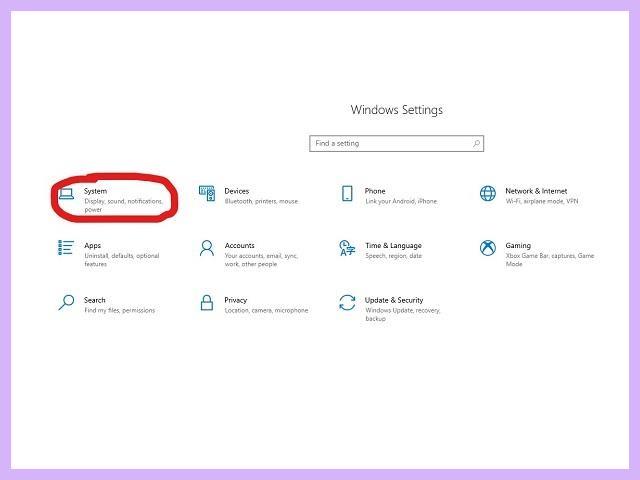Open Network & Internet title
640x480 pixels.
[536, 191]
